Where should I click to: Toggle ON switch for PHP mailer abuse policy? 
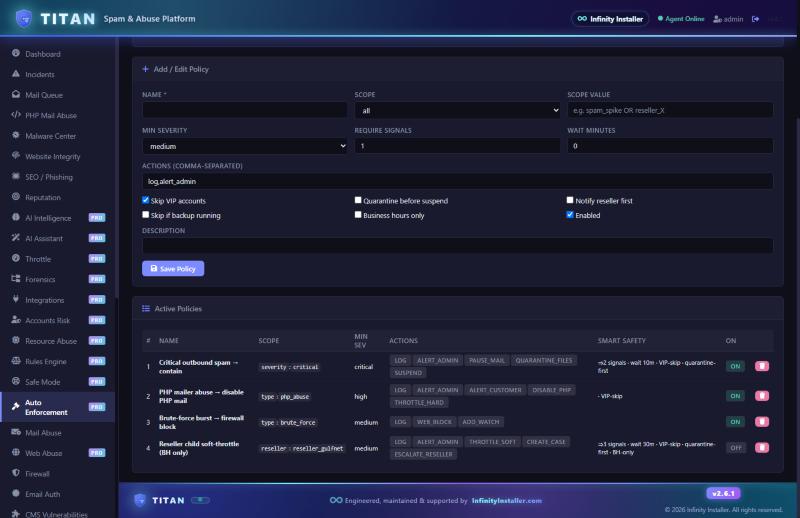click(x=735, y=396)
